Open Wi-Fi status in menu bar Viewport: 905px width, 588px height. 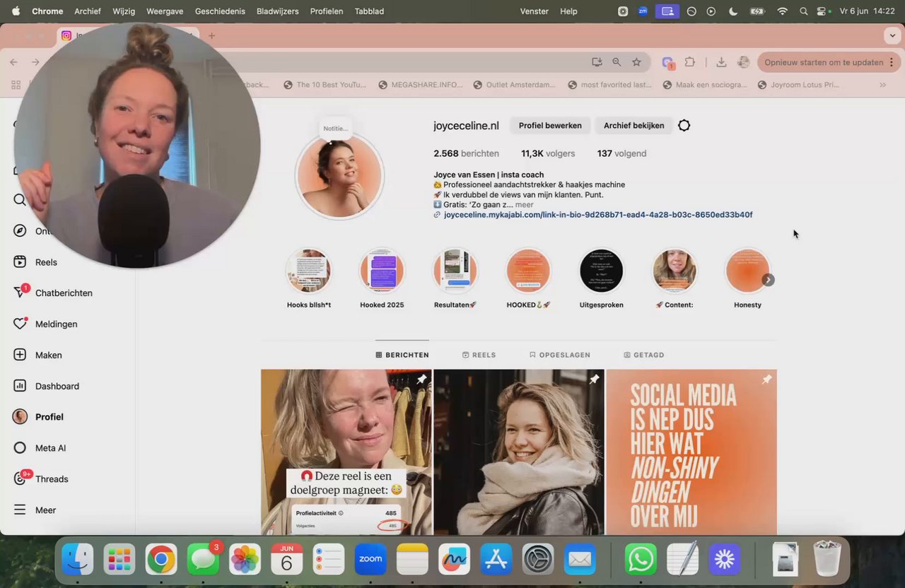[x=782, y=11]
